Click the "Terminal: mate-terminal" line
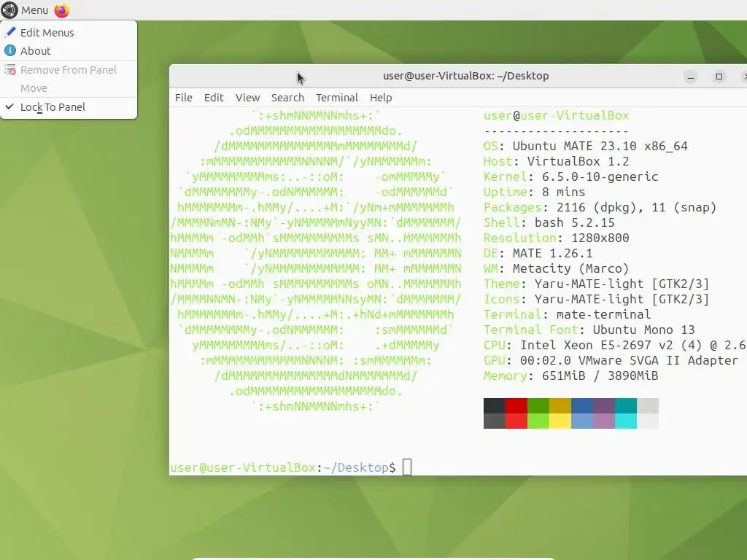Viewport: 747px width, 560px height. click(568, 314)
